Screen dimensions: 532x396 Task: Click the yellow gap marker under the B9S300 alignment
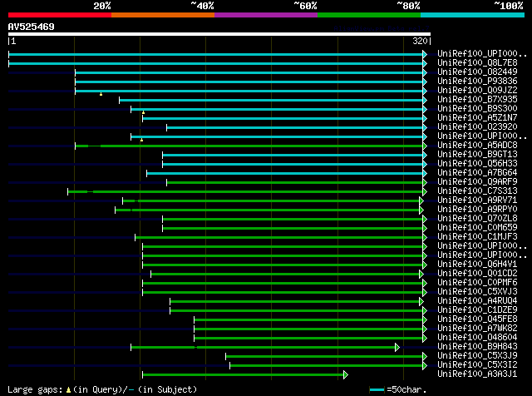click(143, 112)
